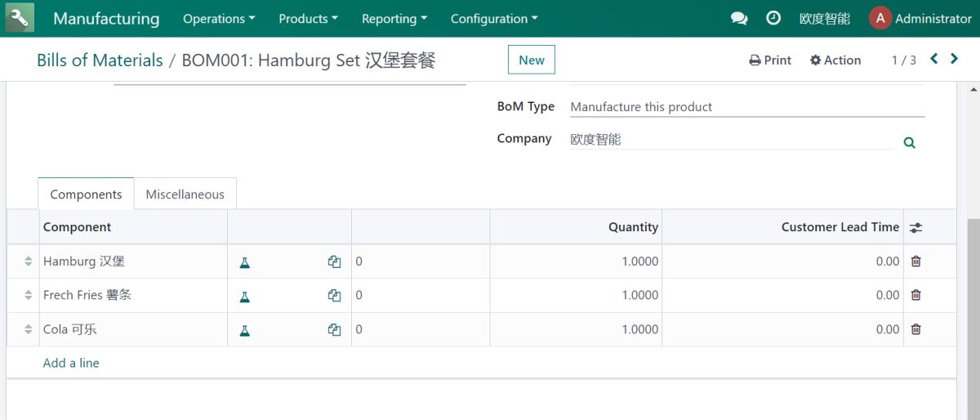Image resolution: width=980 pixels, height=420 pixels.
Task: Expand the Operations menu
Action: pyautogui.click(x=219, y=18)
